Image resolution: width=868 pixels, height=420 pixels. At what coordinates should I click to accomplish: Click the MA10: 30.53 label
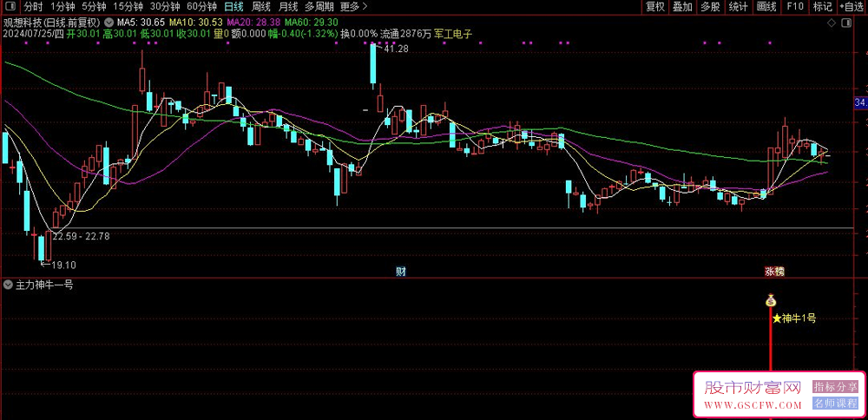click(196, 23)
